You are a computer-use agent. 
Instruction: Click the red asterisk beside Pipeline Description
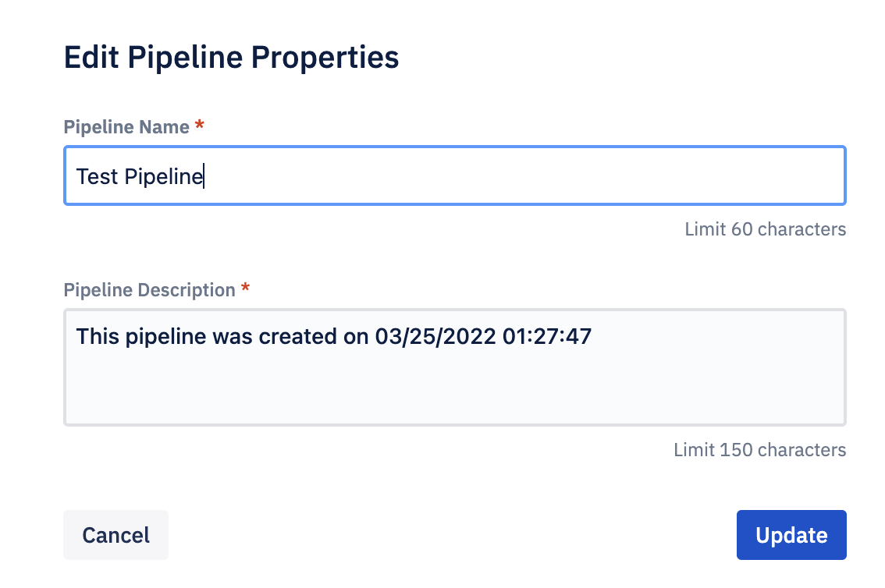click(245, 288)
